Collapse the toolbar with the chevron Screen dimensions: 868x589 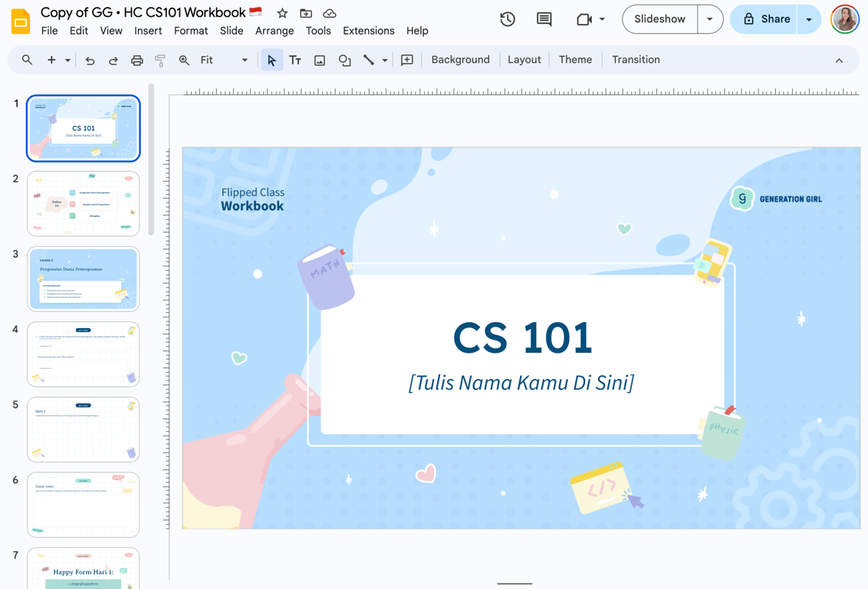pos(839,60)
